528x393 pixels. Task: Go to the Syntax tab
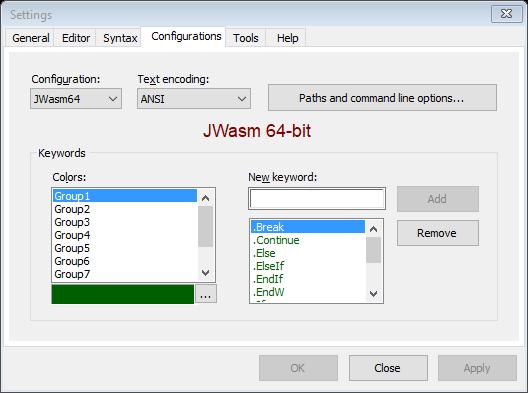[x=120, y=38]
